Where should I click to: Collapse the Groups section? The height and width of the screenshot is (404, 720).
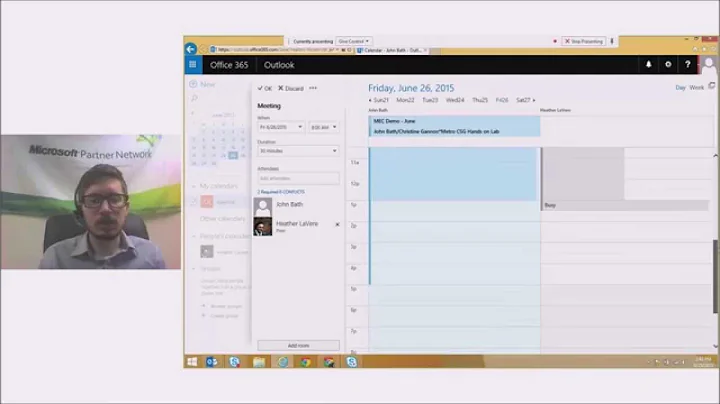coord(194,269)
